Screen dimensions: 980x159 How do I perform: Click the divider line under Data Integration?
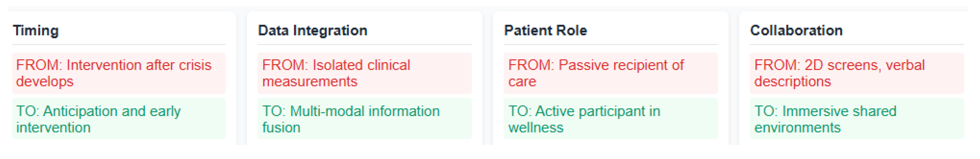coord(364,44)
